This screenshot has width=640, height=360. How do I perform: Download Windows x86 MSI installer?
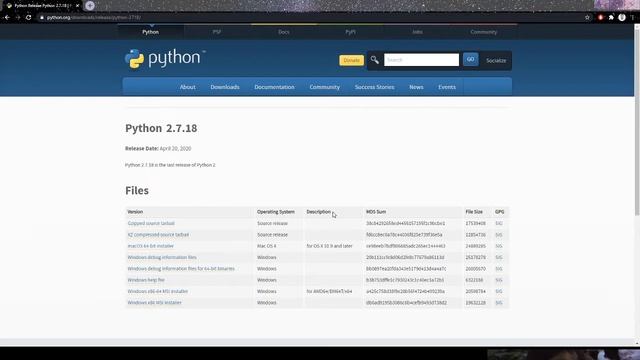154,303
